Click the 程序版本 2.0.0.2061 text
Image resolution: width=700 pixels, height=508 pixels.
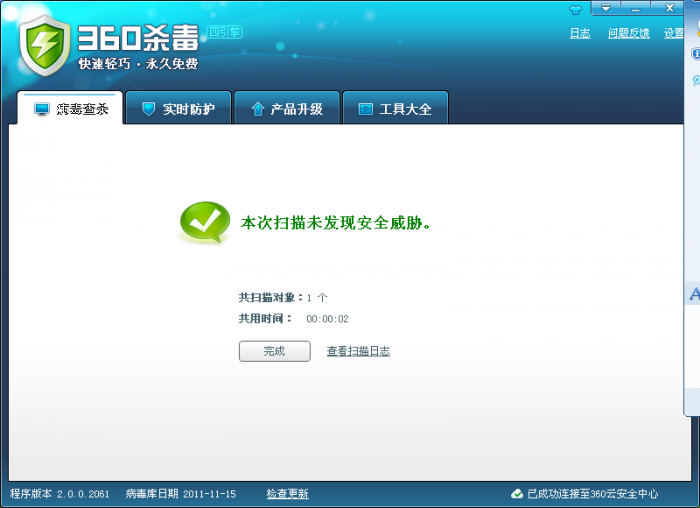point(60,494)
